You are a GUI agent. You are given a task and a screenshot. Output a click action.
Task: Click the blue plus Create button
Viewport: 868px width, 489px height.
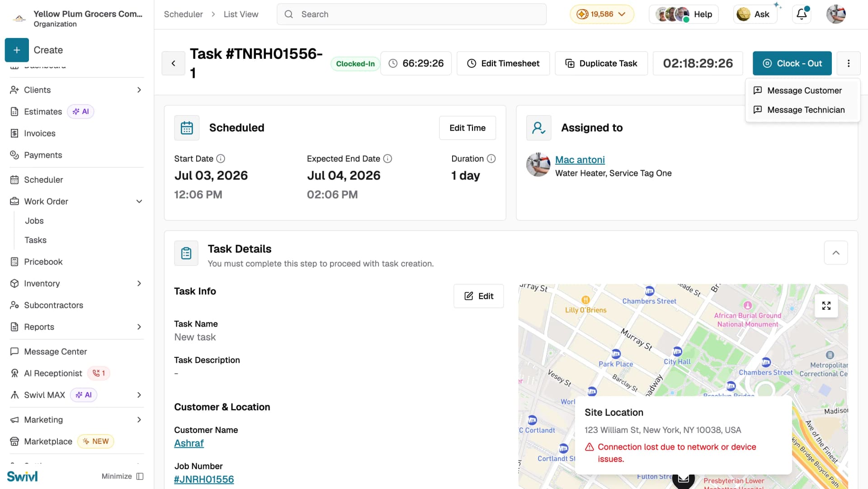point(17,50)
